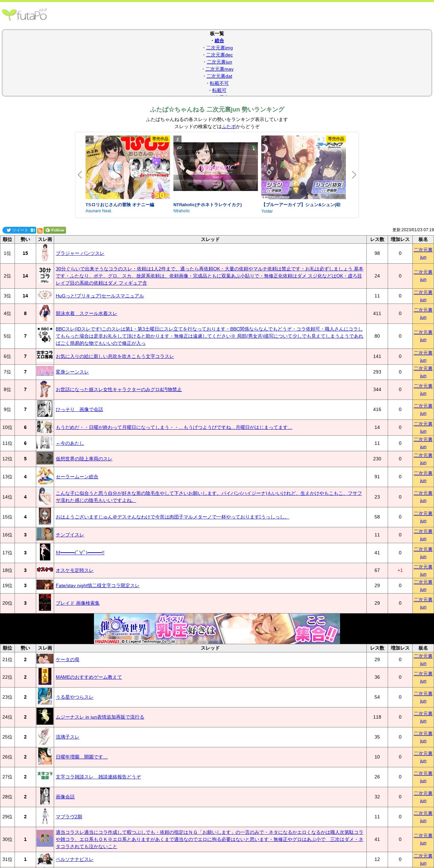
Task: Open the 二次元裏dec board link
Action: [x=219, y=55]
